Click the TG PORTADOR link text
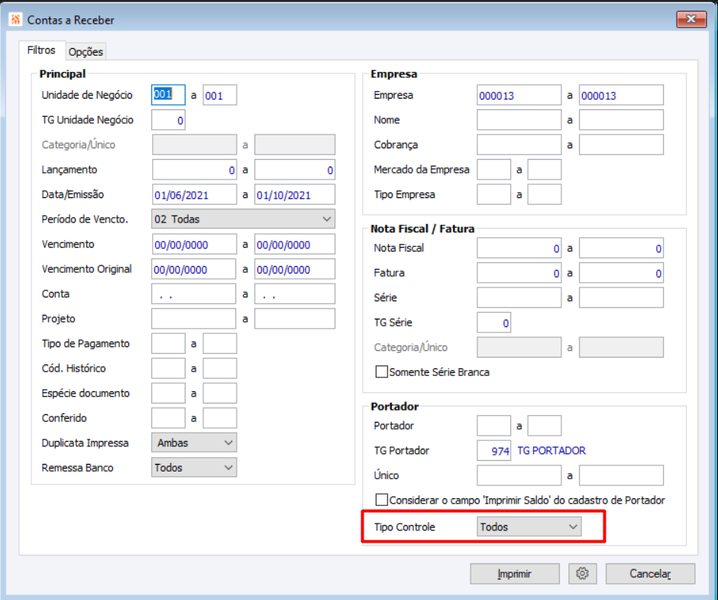Viewport: 718px width, 600px height. [551, 451]
